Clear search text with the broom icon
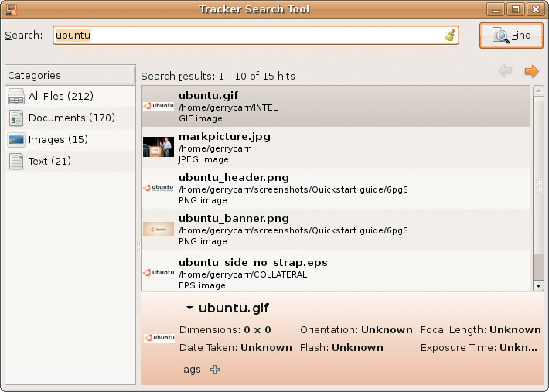The image size is (549, 392). pos(450,35)
